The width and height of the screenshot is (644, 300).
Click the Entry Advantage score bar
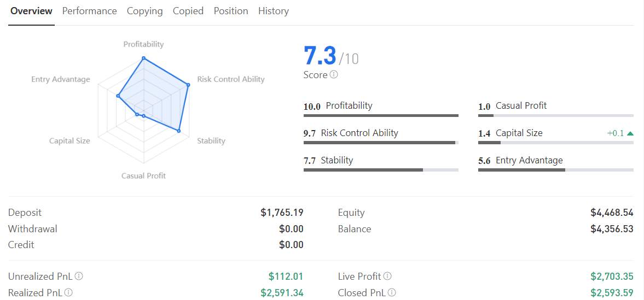555,170
